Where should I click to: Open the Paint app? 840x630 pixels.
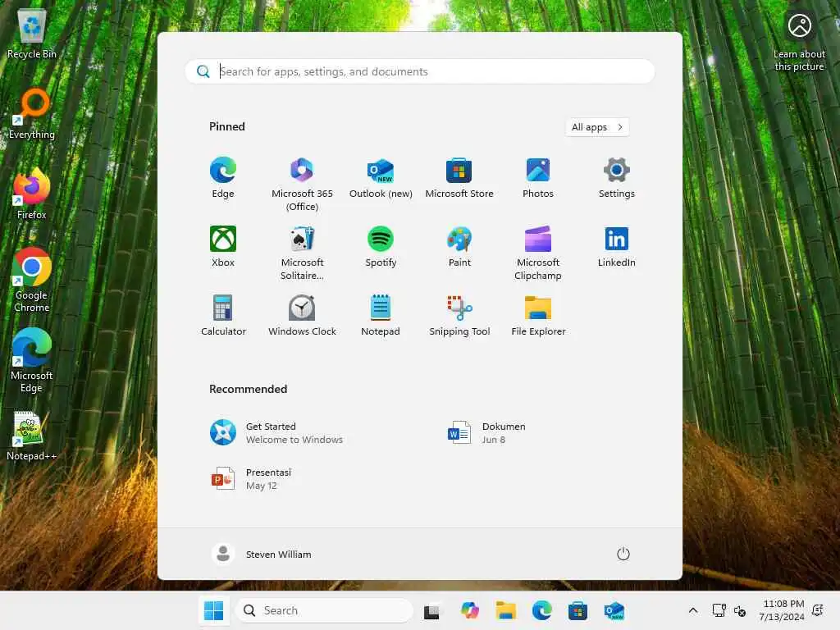coord(459,246)
